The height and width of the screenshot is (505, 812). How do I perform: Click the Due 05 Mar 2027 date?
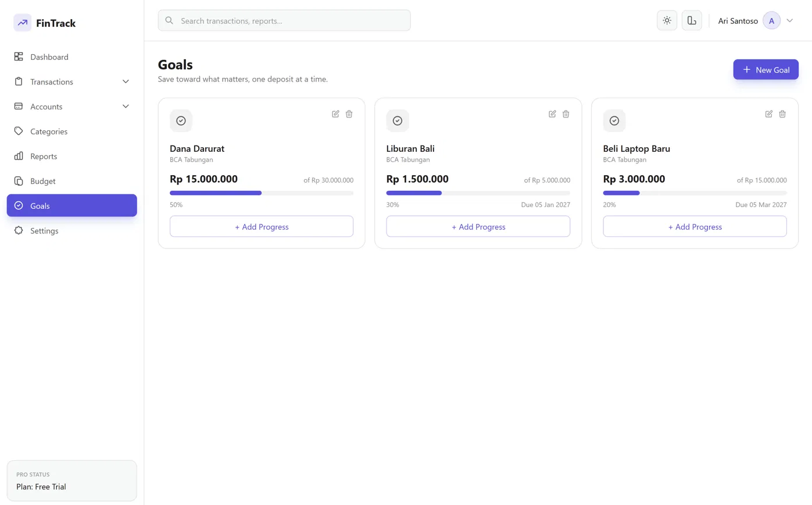pos(761,205)
